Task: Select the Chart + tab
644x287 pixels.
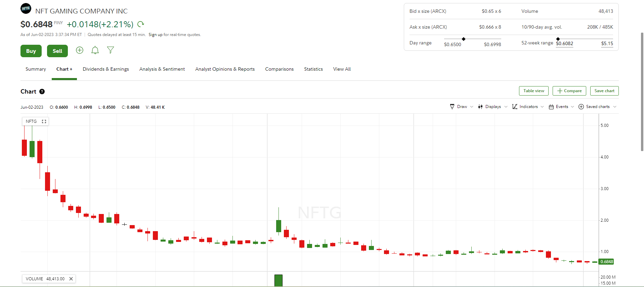Action: [x=64, y=69]
